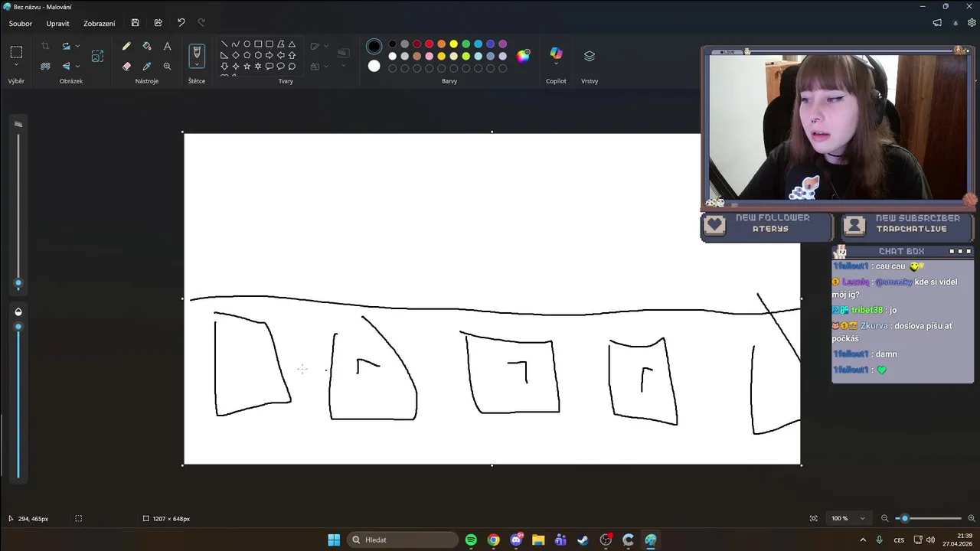Select the Five-point star shape

pos(247,67)
